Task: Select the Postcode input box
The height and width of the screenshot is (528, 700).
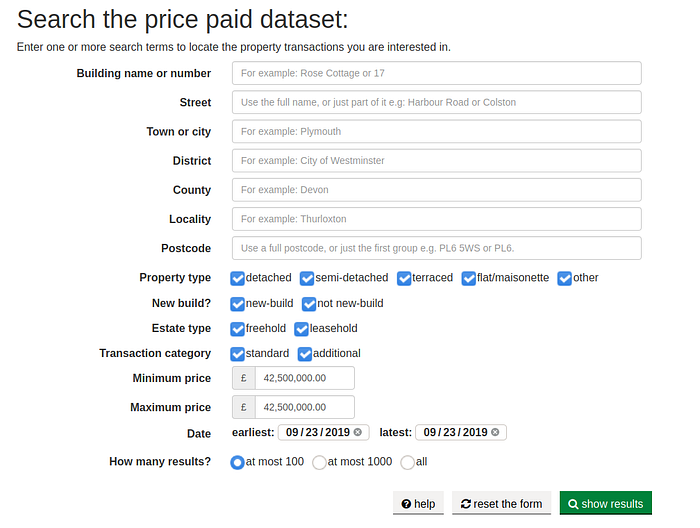Action: coord(437,248)
